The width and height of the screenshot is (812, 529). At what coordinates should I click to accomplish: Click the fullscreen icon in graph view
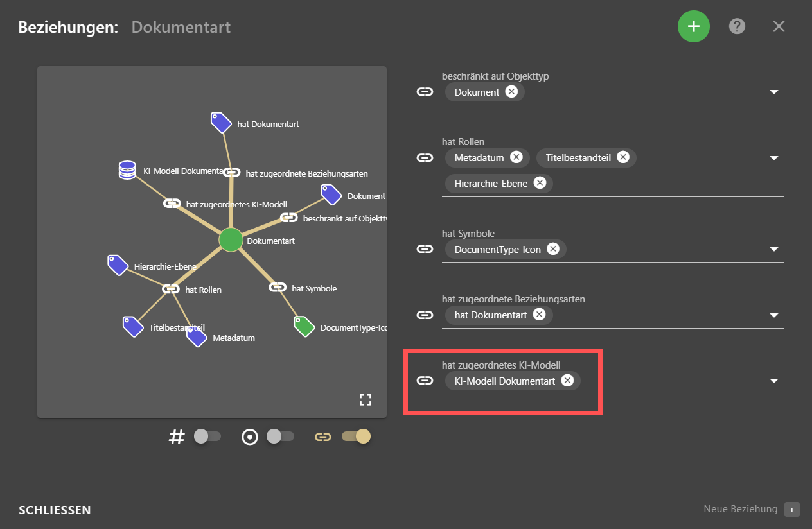point(366,400)
